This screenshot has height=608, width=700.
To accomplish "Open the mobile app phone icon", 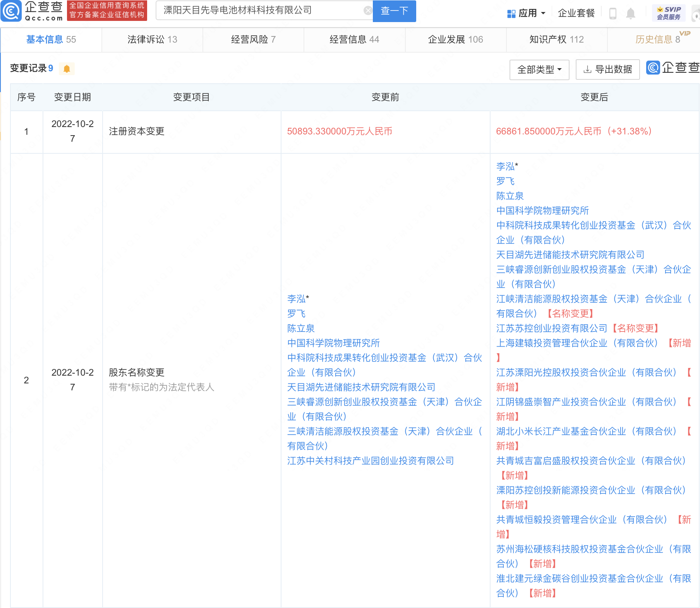I will [612, 14].
